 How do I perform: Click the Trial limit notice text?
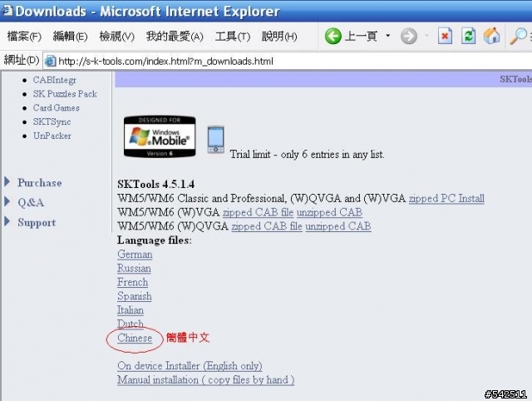click(x=307, y=155)
